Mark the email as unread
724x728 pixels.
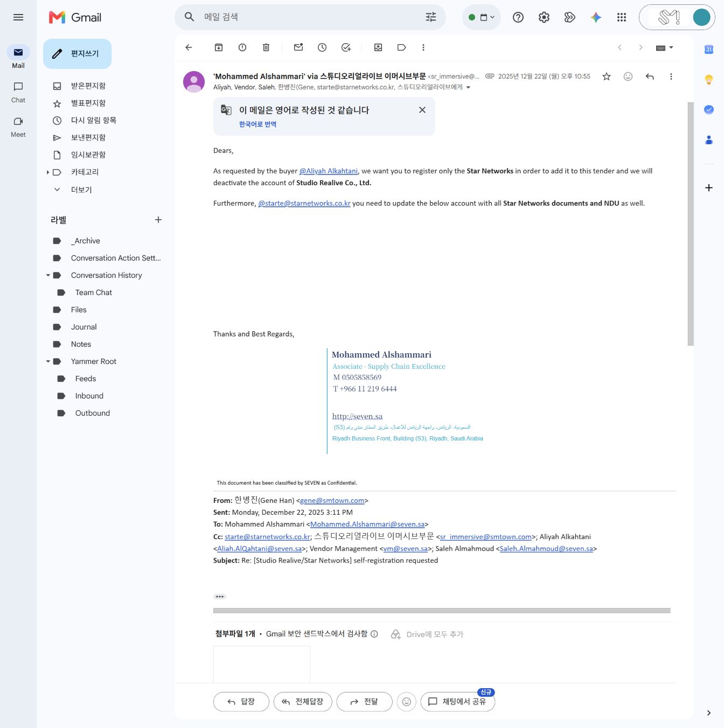pyautogui.click(x=298, y=47)
